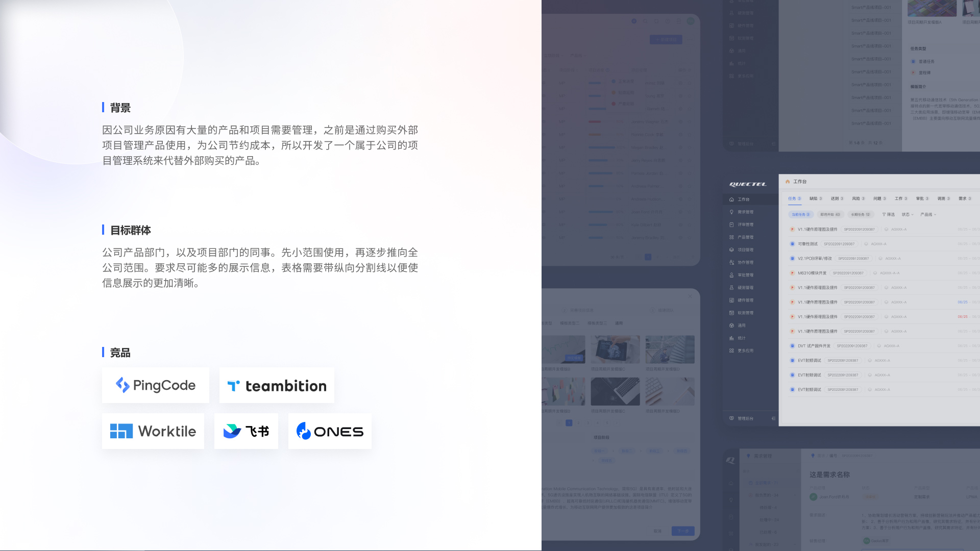The height and width of the screenshot is (551, 980).
Task: Switch to the 需求 tab
Action: 965,198
